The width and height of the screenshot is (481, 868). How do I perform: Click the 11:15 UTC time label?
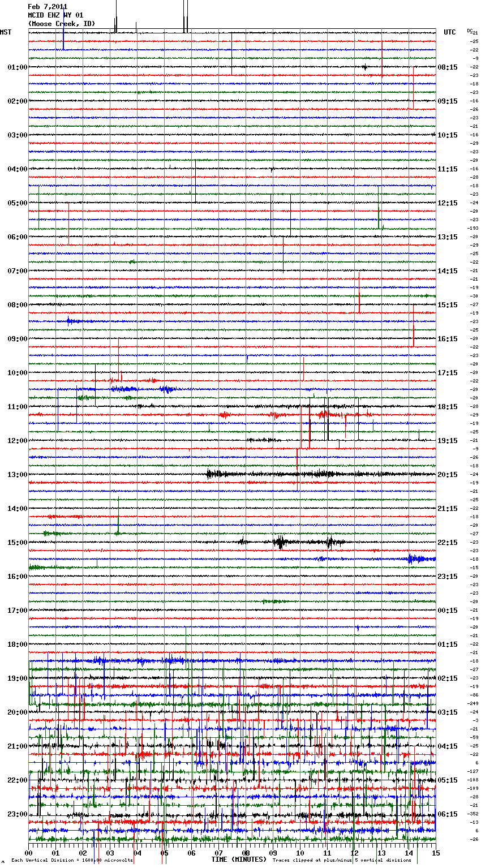[x=448, y=169]
